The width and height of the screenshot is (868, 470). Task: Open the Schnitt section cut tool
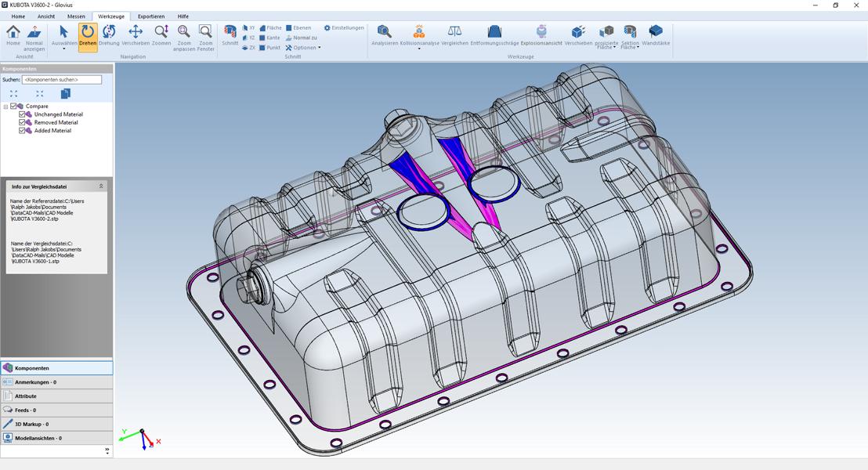coord(230,36)
